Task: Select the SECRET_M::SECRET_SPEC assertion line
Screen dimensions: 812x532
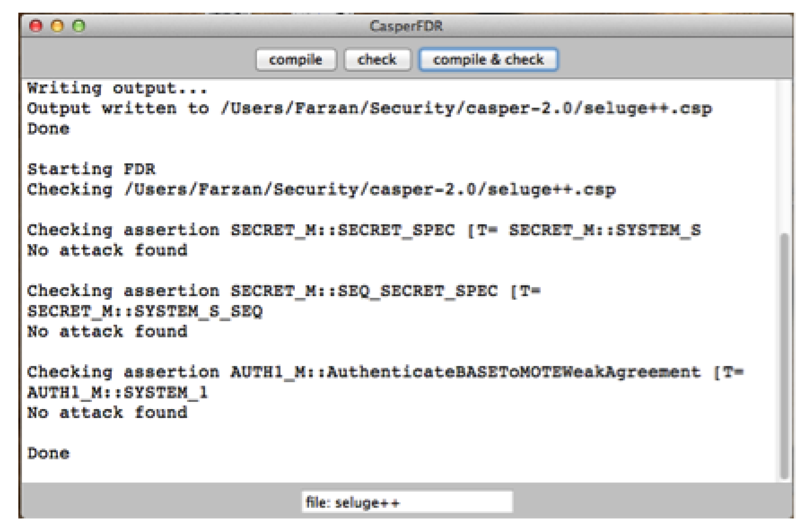Action: point(364,230)
